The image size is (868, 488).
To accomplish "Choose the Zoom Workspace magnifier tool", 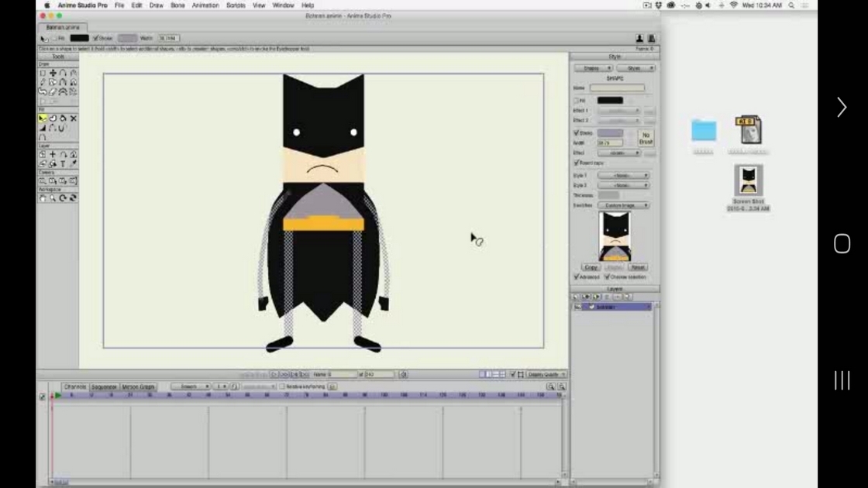I will click(x=53, y=198).
